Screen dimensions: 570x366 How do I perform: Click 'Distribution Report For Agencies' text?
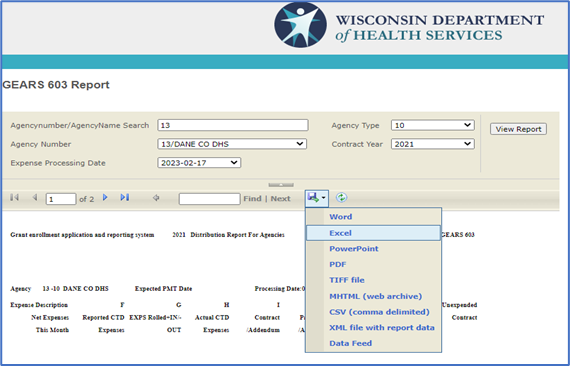pyautogui.click(x=237, y=235)
